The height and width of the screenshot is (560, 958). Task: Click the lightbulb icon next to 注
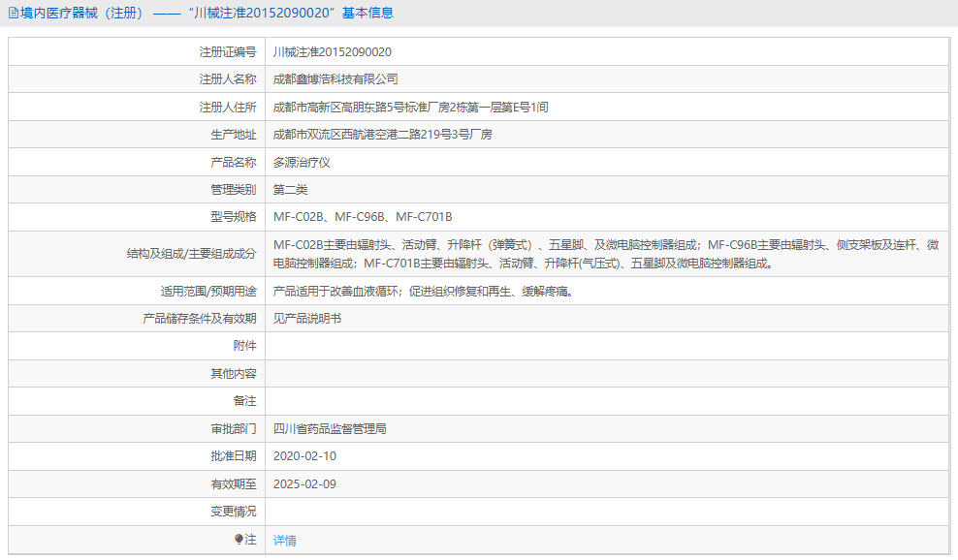pos(239,540)
